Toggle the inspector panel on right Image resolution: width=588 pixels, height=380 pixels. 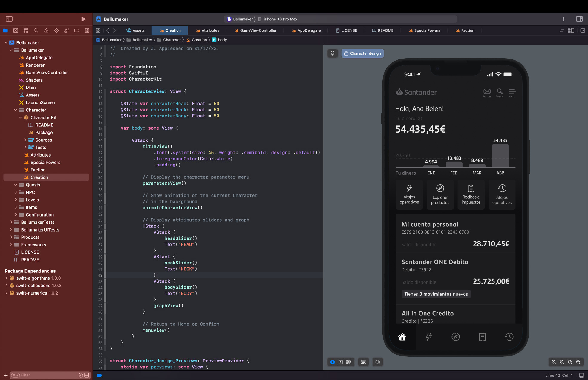point(579,19)
